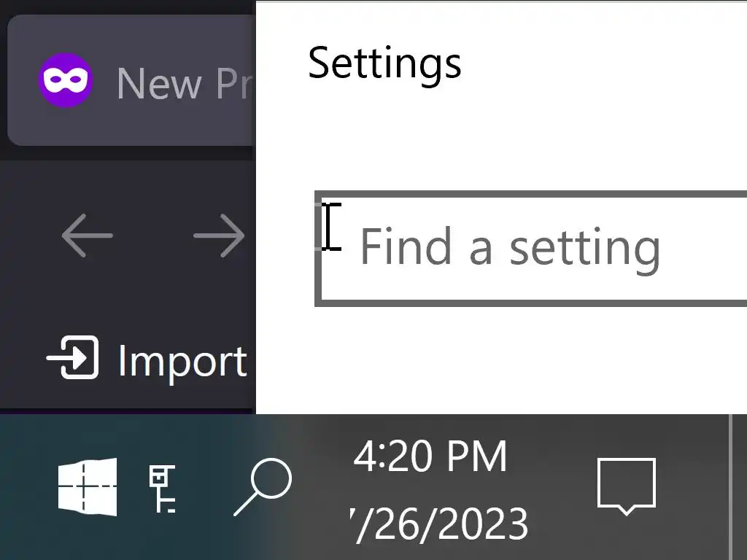Screen dimensions: 747x560
Task: Click the Settings window title text
Action: click(384, 63)
